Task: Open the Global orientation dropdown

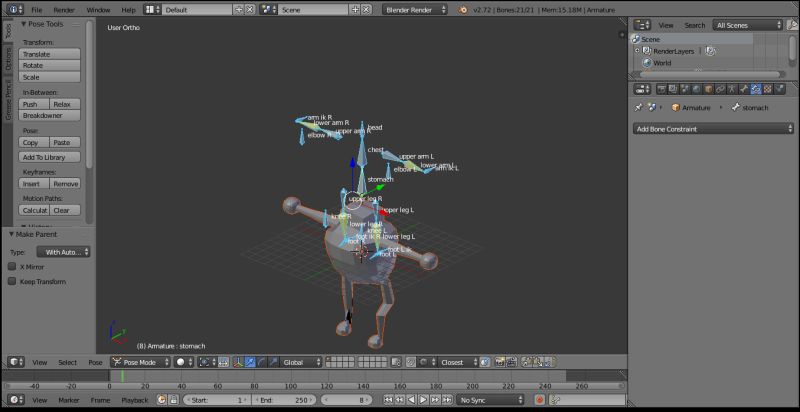Action: 302,362
